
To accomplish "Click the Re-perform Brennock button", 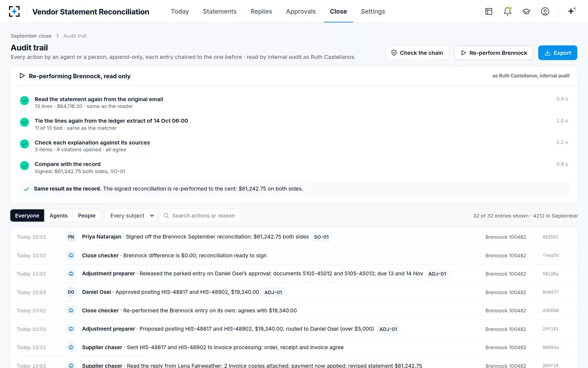I will coord(494,53).
